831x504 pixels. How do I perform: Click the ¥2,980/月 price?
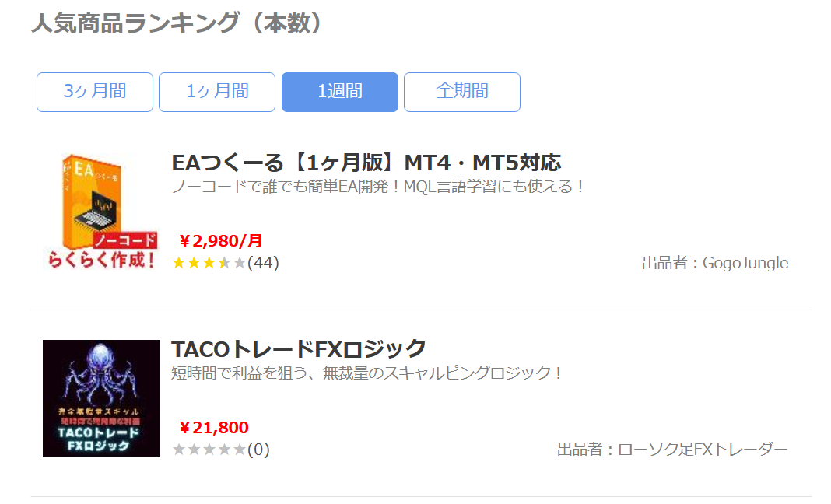221,240
